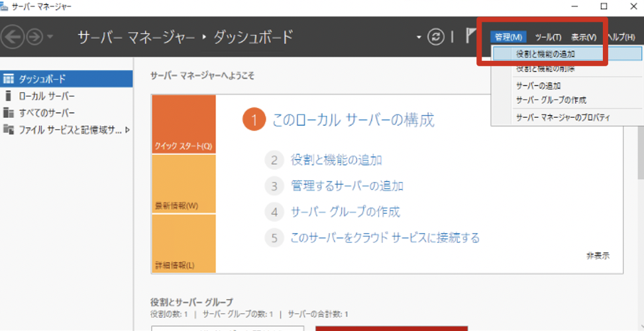
Task: Choose サーバーの追加 from the menu
Action: [x=566, y=85]
